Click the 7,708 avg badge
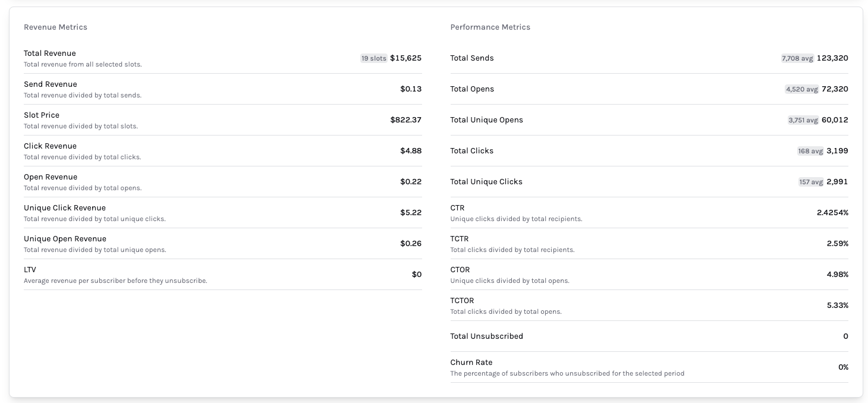Viewport: 868px width, 403px height. click(797, 58)
